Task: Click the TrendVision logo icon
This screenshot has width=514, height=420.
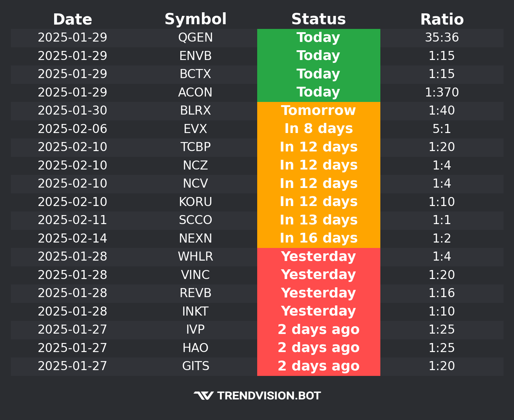Action: tap(203, 396)
